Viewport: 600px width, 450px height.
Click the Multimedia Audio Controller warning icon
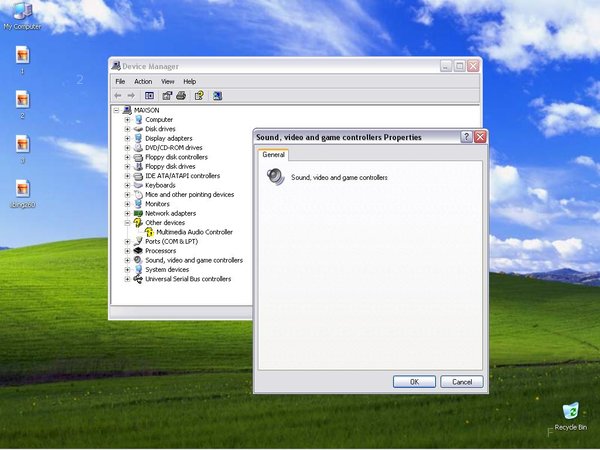click(x=150, y=232)
